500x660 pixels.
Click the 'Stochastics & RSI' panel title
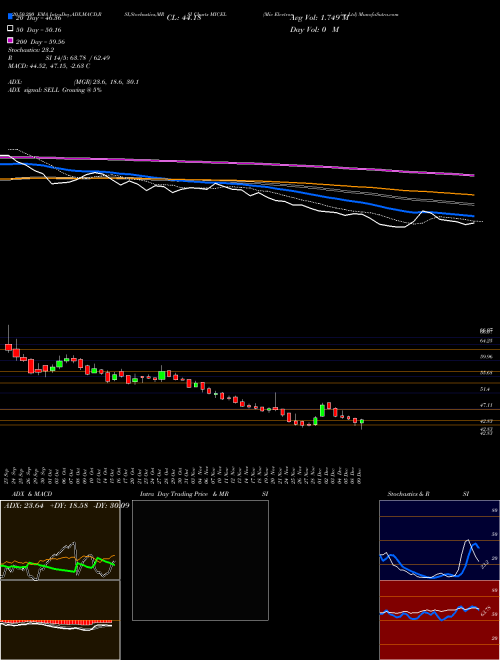pyautogui.click(x=428, y=494)
